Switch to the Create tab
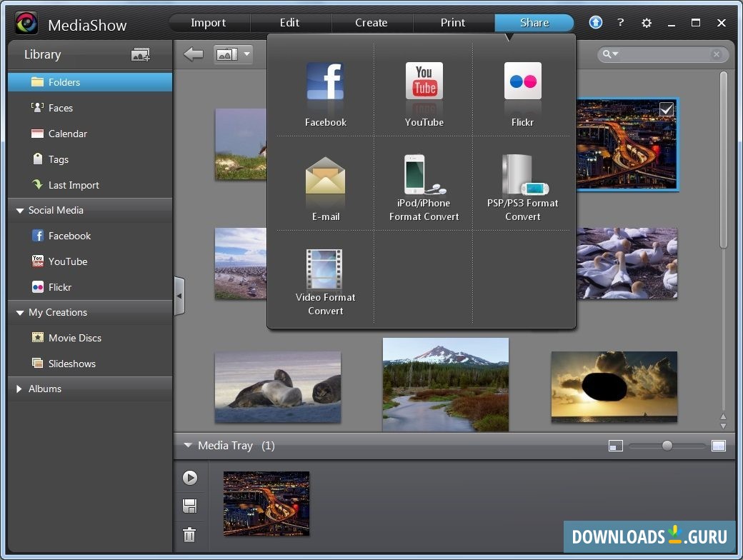 pyautogui.click(x=371, y=23)
